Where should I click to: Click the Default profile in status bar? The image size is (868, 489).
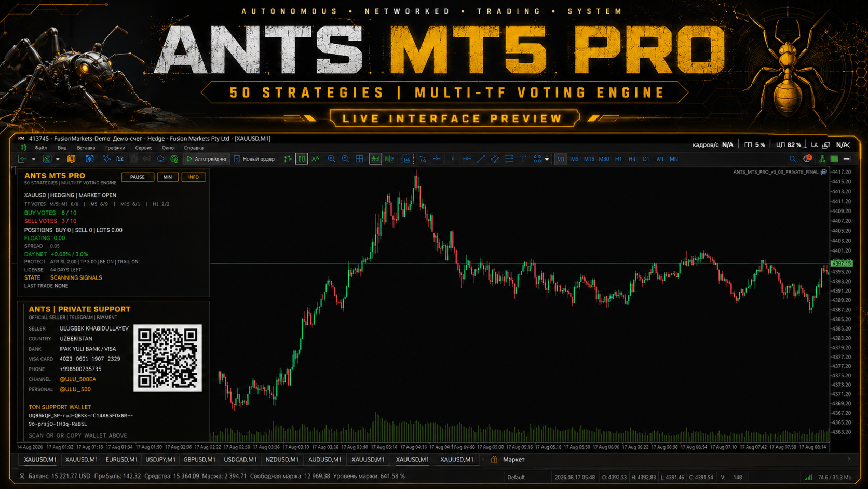pos(516,477)
